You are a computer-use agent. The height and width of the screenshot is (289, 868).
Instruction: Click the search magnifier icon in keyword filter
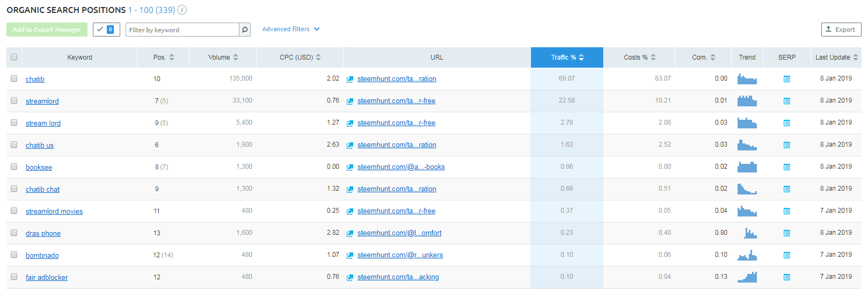pos(245,30)
